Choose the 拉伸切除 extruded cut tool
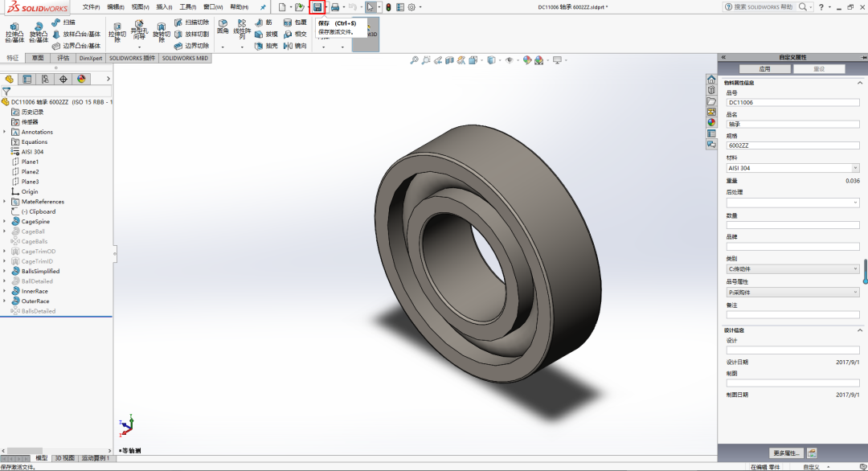The width and height of the screenshot is (868, 471). (x=117, y=33)
